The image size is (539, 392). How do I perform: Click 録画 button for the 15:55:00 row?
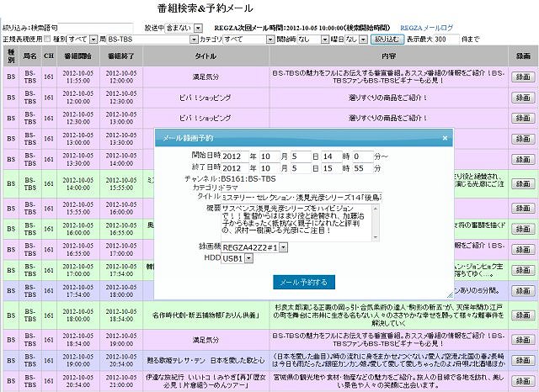[x=523, y=208]
